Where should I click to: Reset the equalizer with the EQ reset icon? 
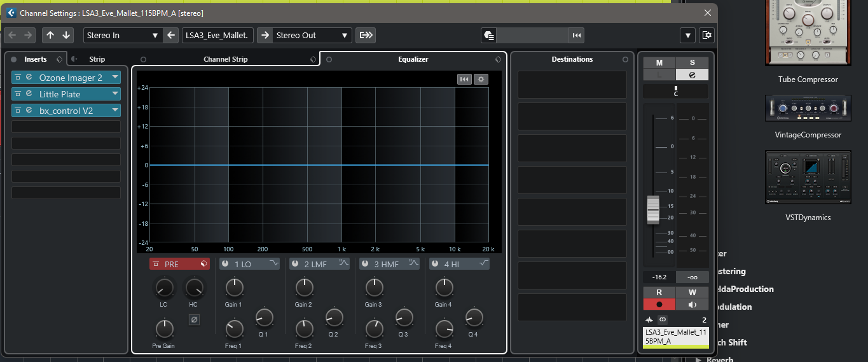coord(464,79)
